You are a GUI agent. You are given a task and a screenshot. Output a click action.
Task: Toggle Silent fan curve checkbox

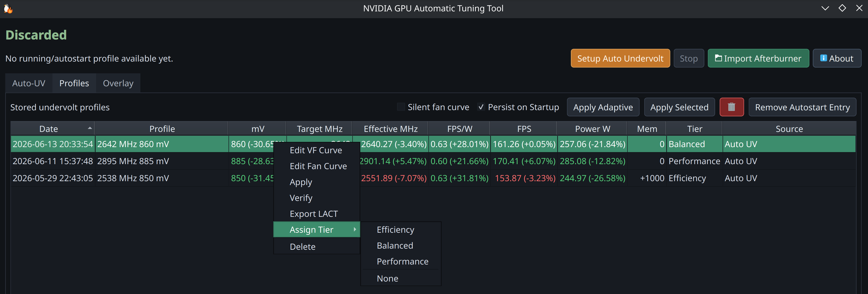tap(401, 107)
